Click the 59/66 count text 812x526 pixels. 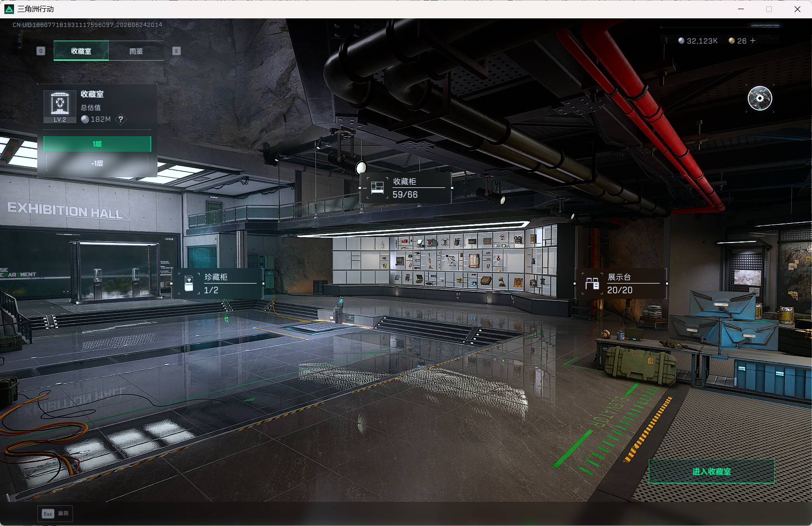point(405,195)
